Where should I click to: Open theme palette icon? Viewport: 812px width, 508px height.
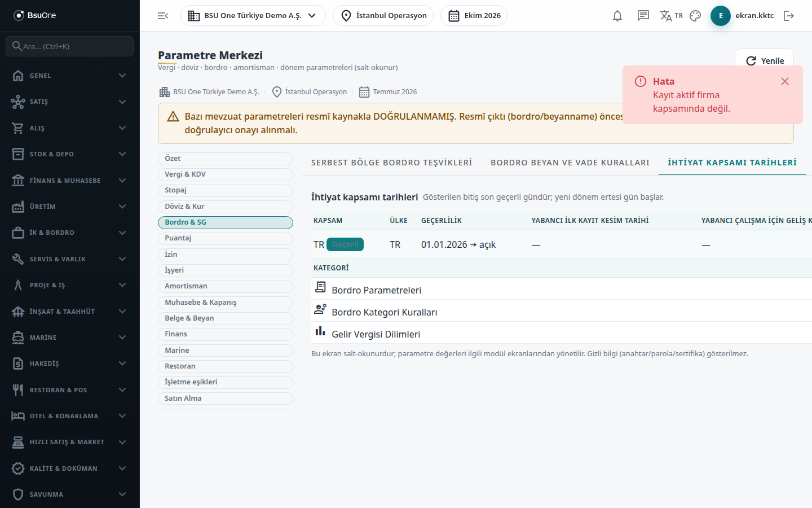tap(695, 16)
